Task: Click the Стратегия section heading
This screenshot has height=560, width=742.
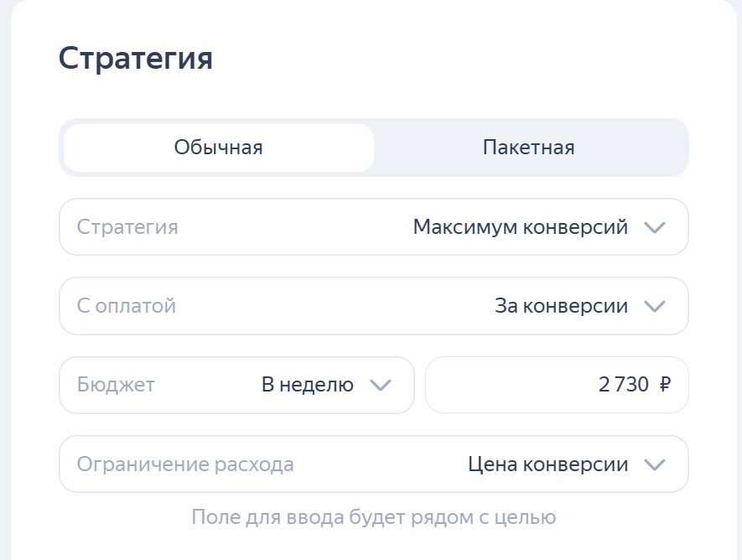Action: click(135, 60)
